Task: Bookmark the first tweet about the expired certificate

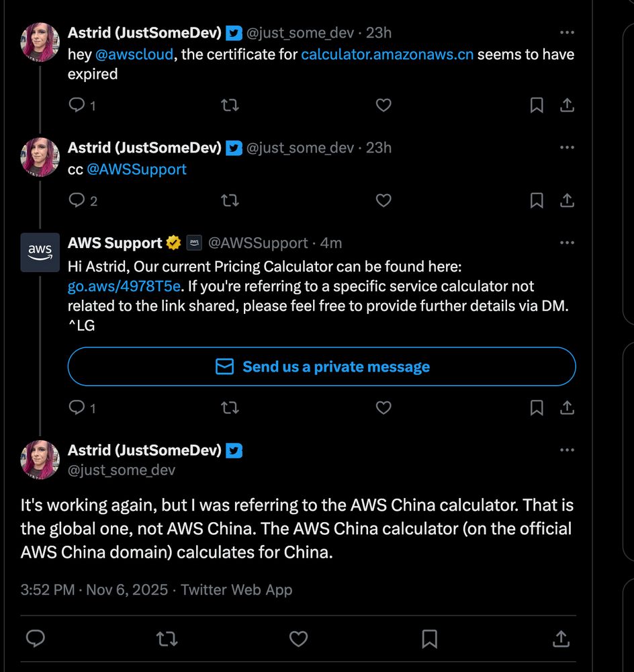Action: pos(536,105)
